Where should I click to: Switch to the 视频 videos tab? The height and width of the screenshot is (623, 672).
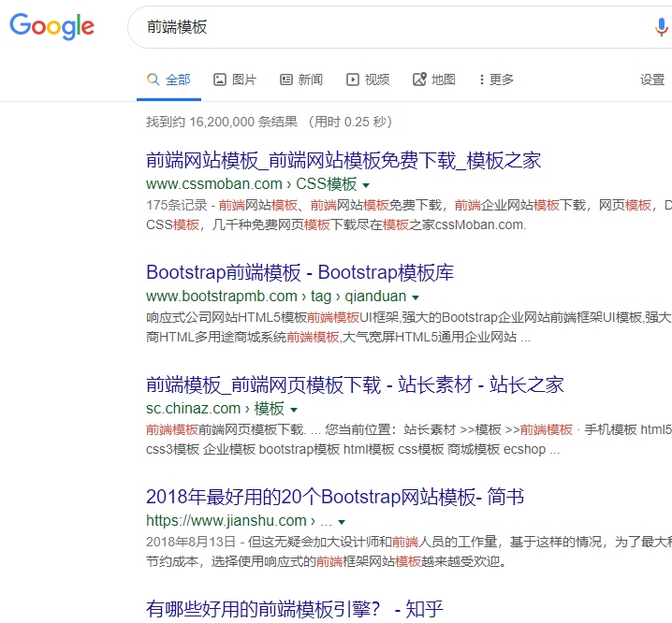(368, 80)
